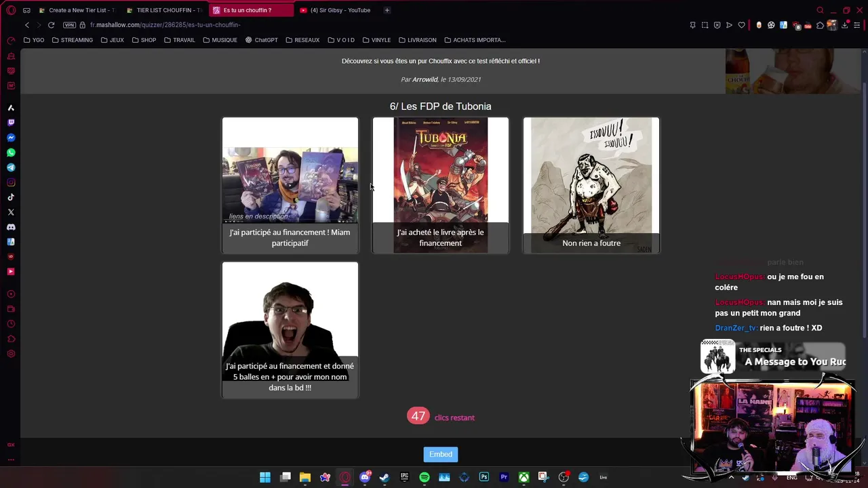
Task: Open a new tab with plus button
Action: tap(387, 10)
